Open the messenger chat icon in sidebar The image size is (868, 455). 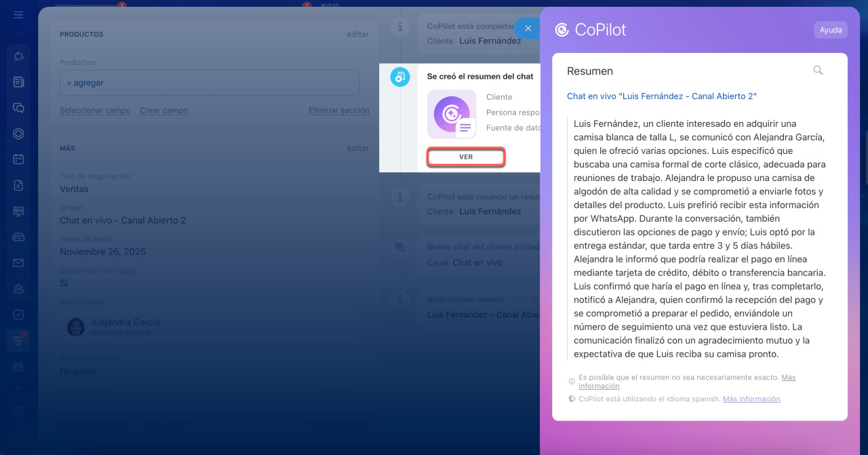tap(18, 108)
